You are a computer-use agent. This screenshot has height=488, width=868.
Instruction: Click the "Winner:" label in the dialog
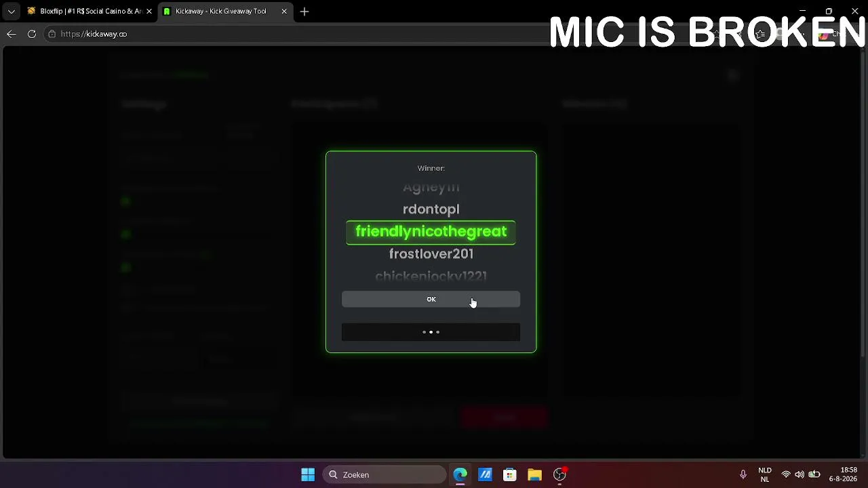coord(431,168)
